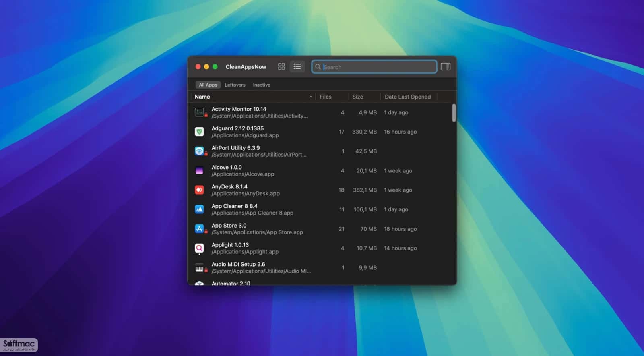This screenshot has height=356, width=644.
Task: Click App Store's file count 21
Action: point(341,229)
